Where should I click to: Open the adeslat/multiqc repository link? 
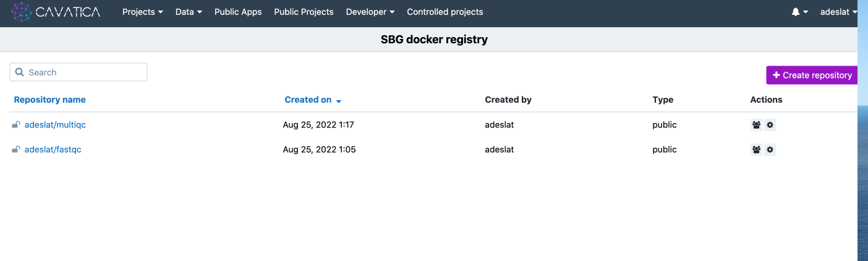click(55, 125)
